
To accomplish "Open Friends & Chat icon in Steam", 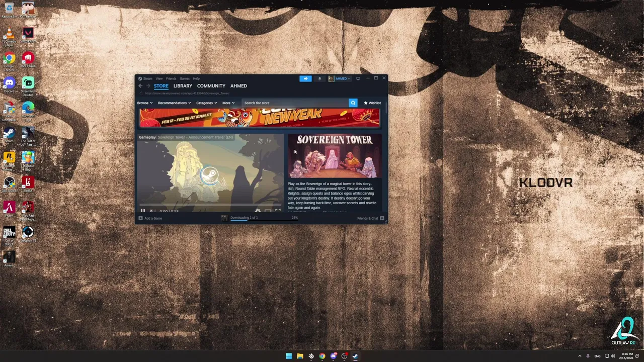I will (382, 218).
